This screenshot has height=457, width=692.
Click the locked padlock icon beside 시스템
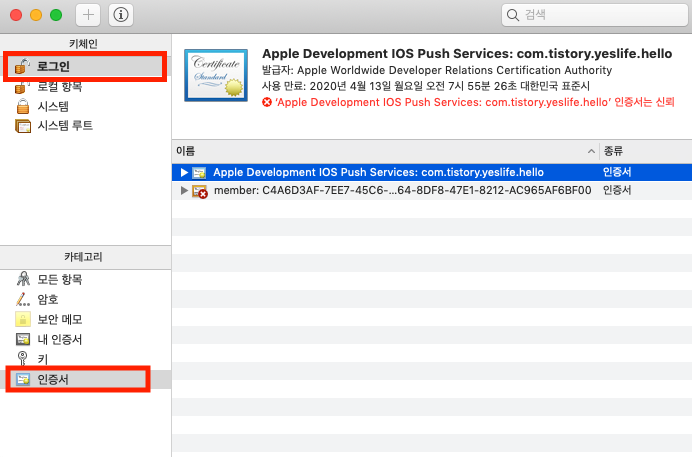23,106
